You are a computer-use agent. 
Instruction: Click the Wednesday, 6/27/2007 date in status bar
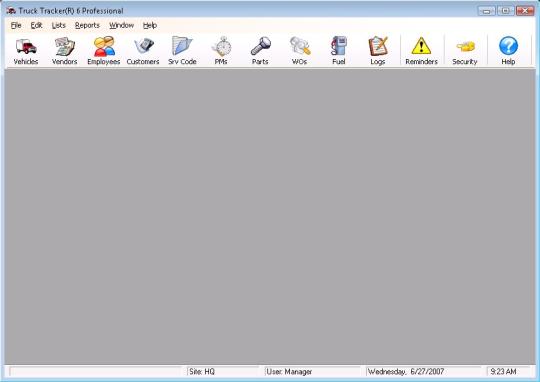tap(406, 372)
